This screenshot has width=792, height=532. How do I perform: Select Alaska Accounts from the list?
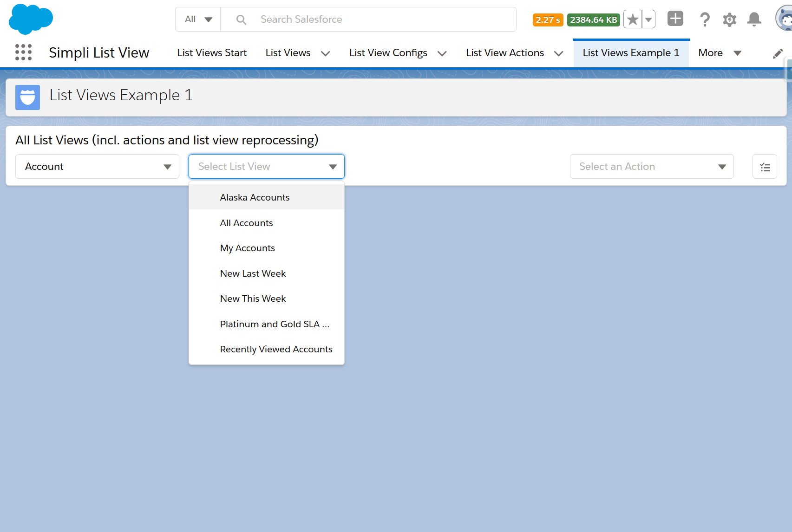pyautogui.click(x=255, y=197)
